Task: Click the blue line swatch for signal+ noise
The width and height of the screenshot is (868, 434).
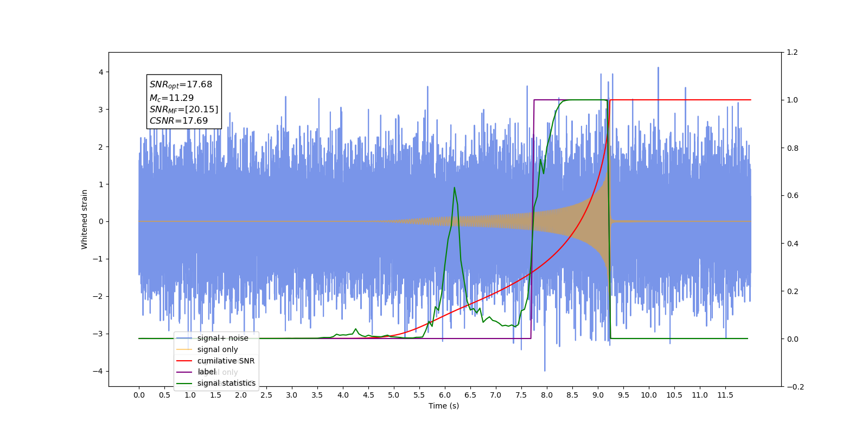Action: click(x=184, y=338)
